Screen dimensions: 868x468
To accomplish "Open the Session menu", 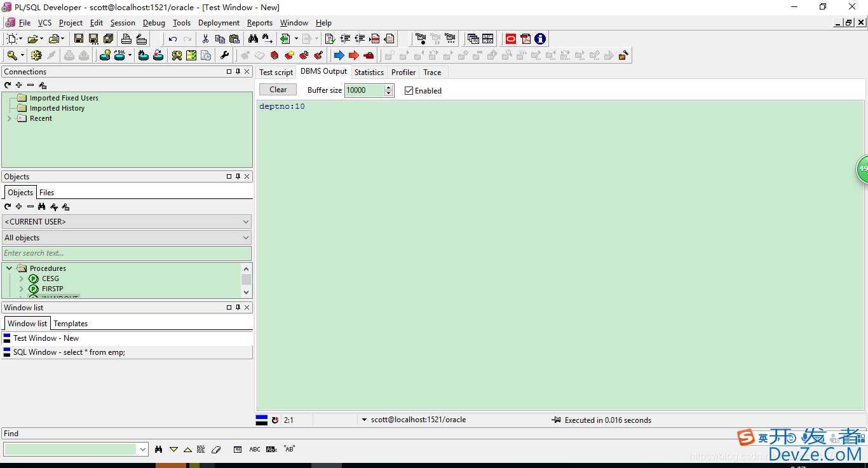I will click(x=123, y=23).
